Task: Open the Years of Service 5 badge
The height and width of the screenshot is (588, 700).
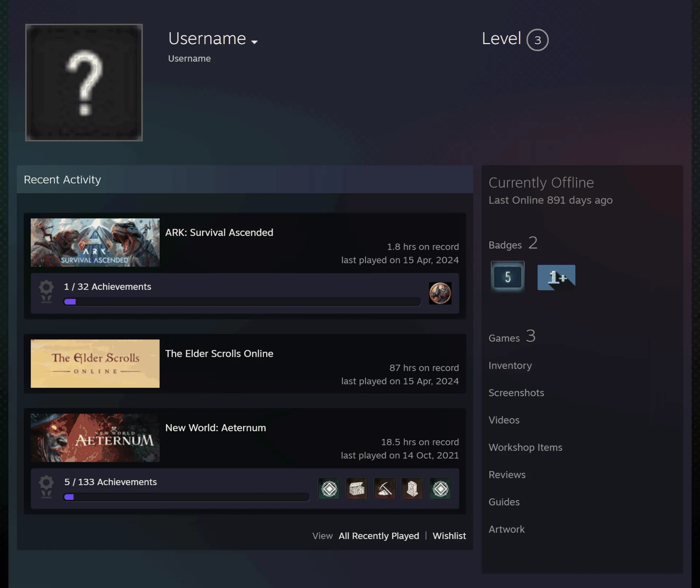Action: click(507, 277)
